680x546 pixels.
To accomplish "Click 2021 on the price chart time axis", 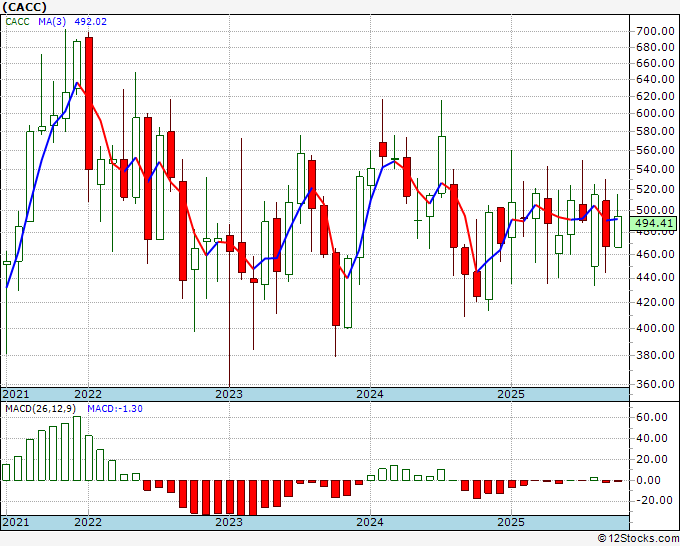I will (16, 394).
